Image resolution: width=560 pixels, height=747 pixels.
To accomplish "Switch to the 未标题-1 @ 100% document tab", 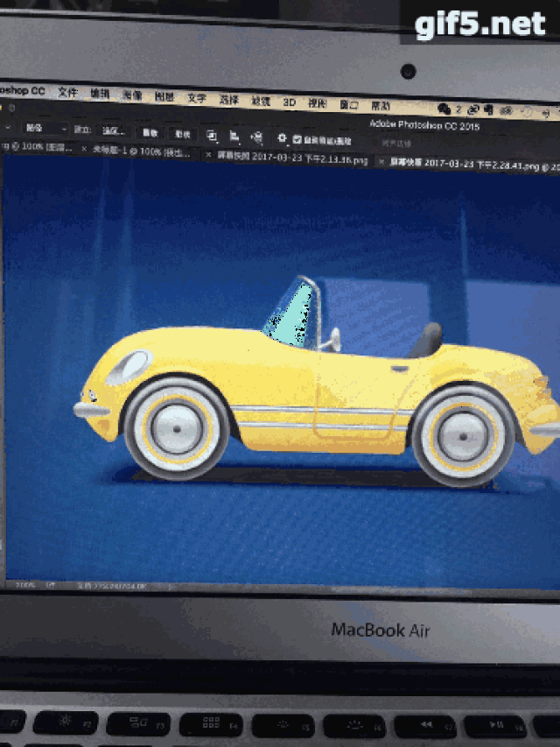I will (141, 152).
